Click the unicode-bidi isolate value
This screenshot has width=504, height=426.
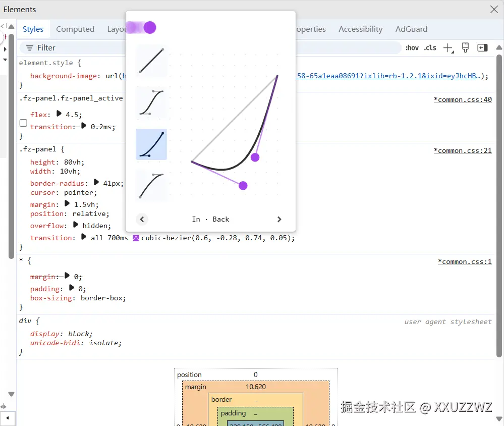(x=103, y=343)
